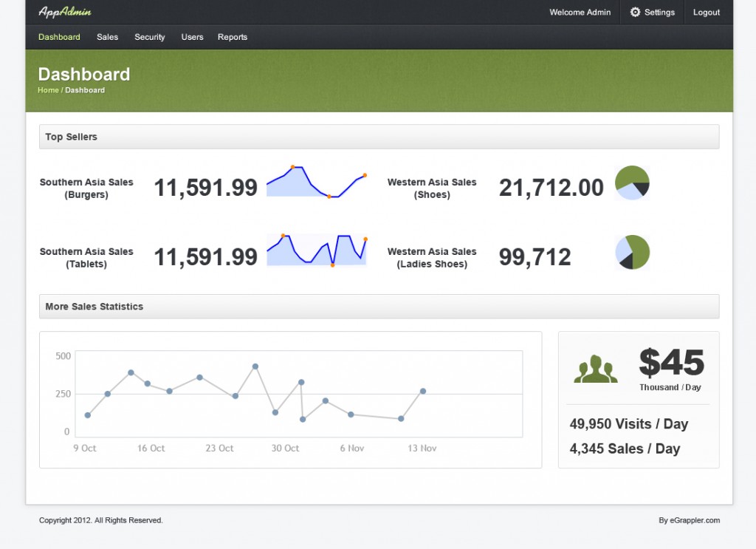Click the Burgers sparkline chart
Image resolution: width=756 pixels, height=549 pixels.
tap(316, 182)
